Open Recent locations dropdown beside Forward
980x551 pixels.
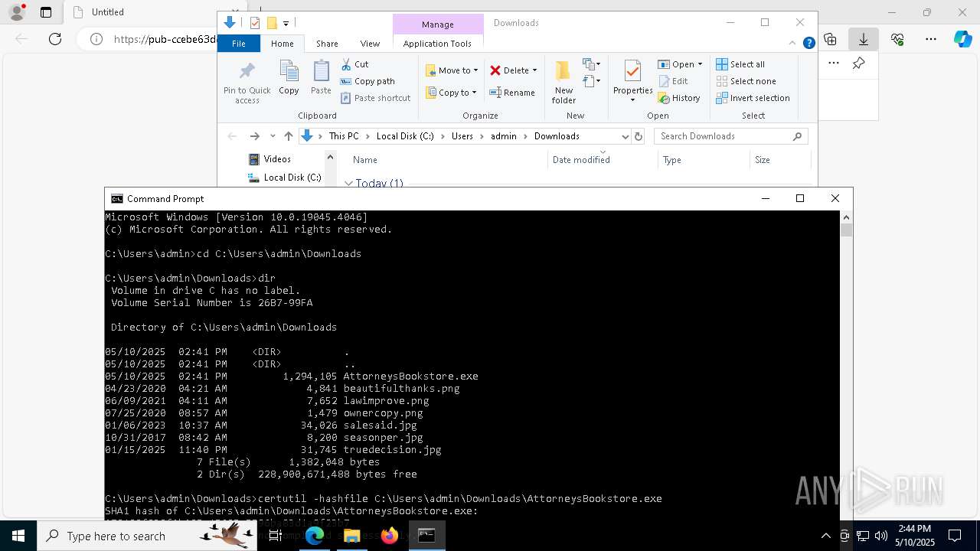[x=272, y=136]
